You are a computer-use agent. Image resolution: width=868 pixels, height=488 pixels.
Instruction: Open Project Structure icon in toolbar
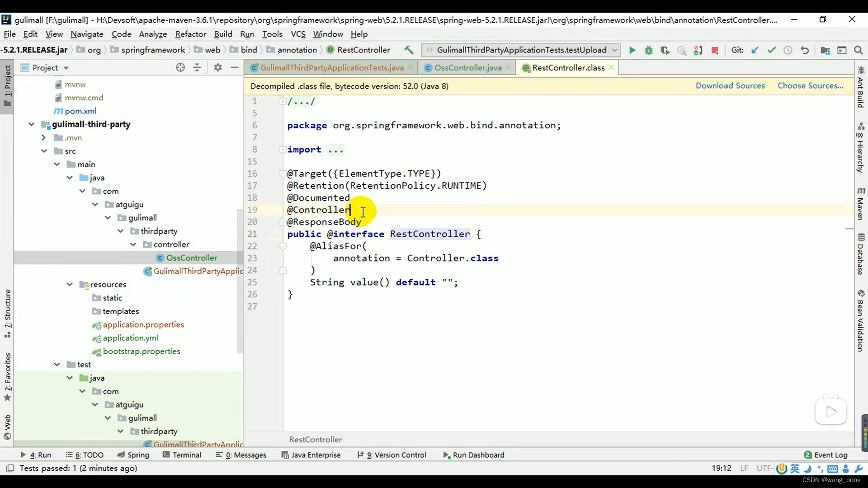[x=826, y=50]
